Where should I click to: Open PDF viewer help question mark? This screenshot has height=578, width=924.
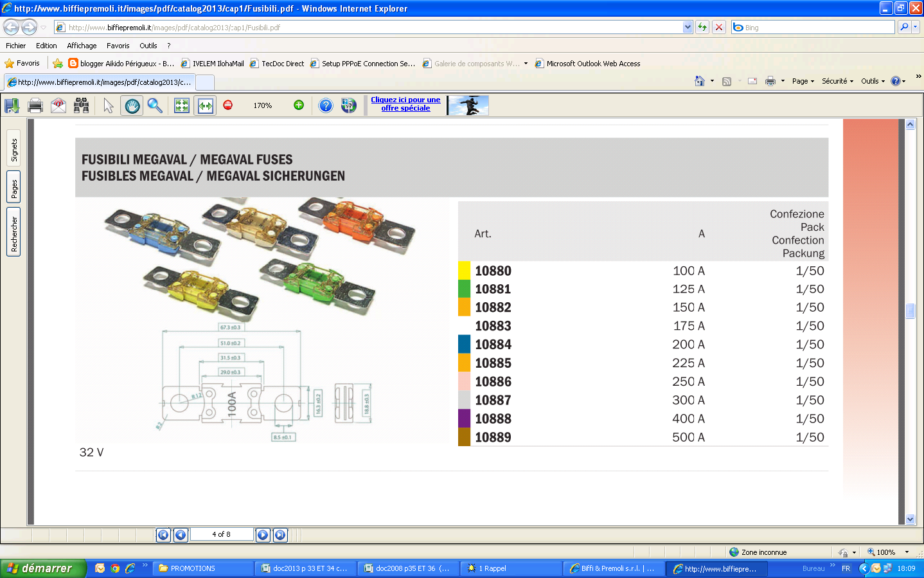[326, 105]
